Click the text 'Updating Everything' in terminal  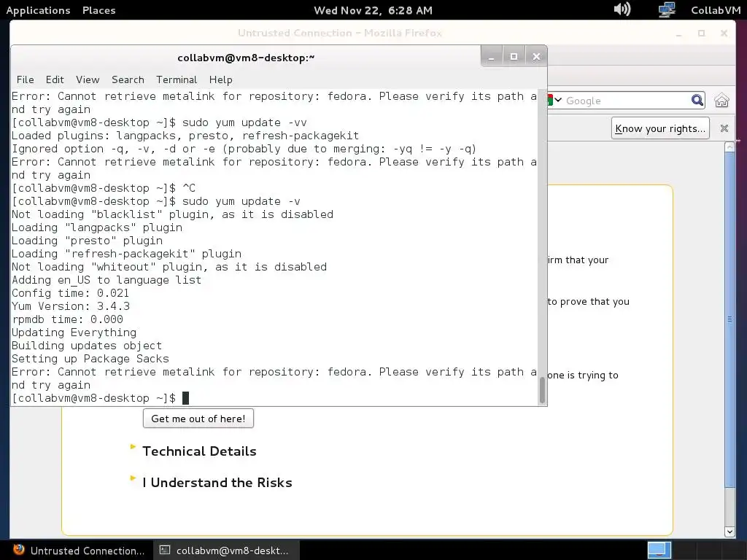pyautogui.click(x=74, y=332)
